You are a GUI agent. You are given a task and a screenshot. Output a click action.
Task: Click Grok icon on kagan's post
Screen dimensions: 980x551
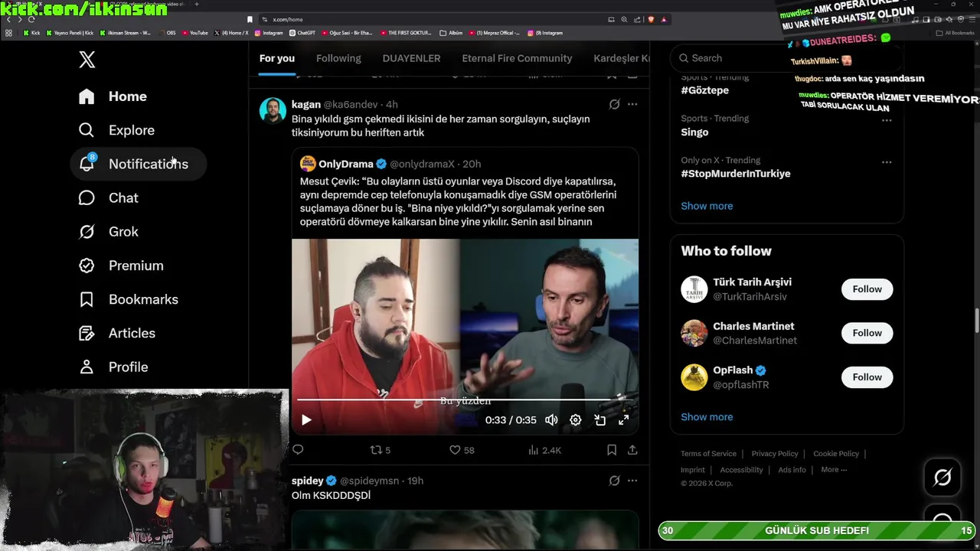pyautogui.click(x=614, y=104)
